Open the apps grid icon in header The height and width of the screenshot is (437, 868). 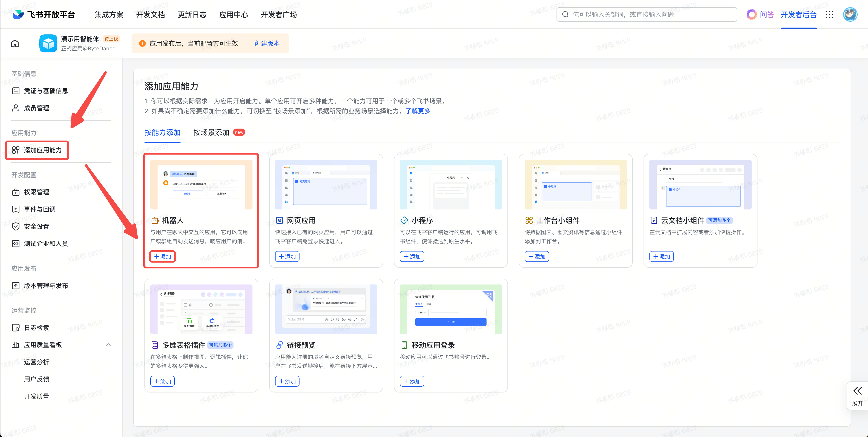829,14
